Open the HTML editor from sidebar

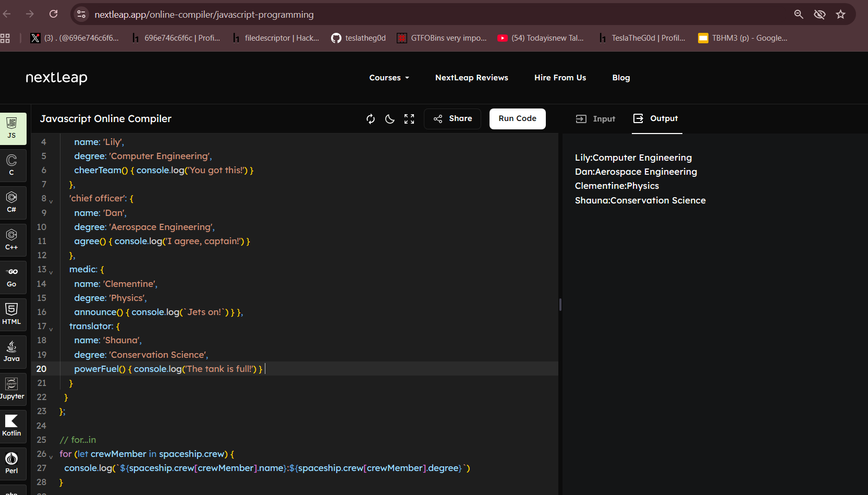(11, 314)
